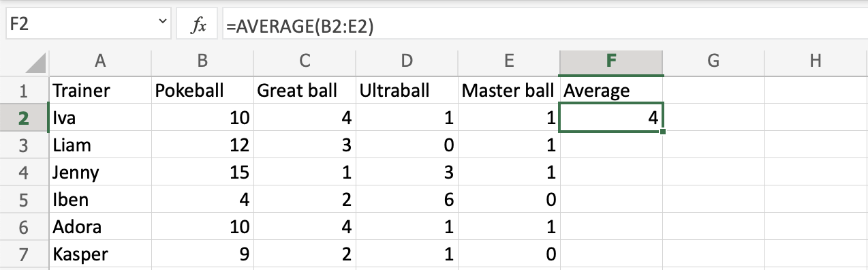This screenshot has height=270, width=868.
Task: Click Jenny's Pokeball value 15
Action: 202,172
